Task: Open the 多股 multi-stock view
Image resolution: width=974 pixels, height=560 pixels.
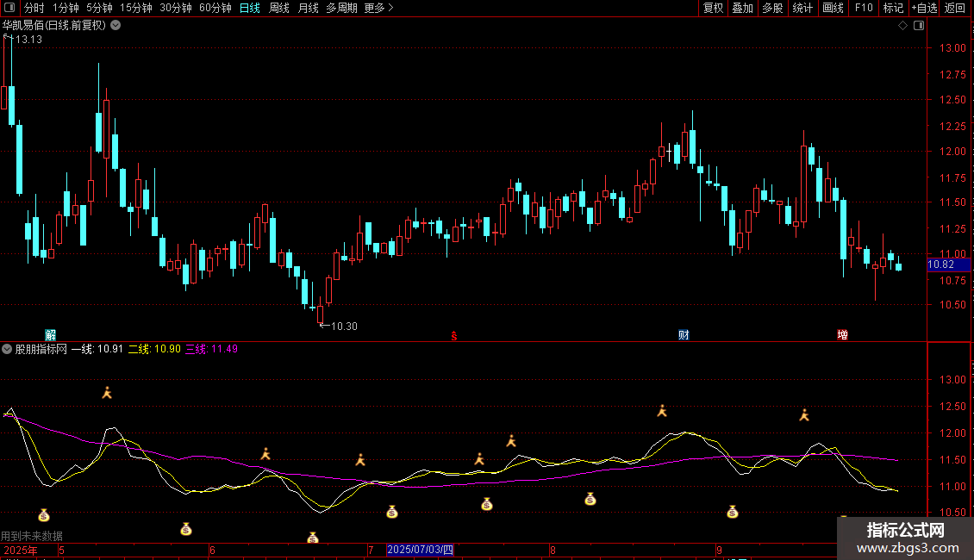Action: (772, 8)
